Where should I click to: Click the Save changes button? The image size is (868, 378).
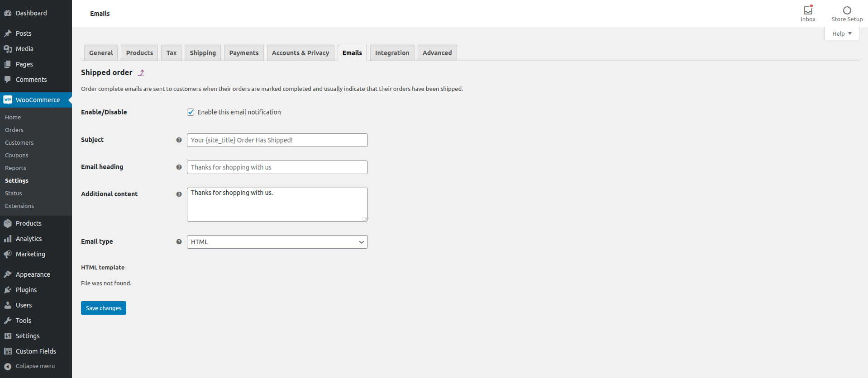coord(104,308)
